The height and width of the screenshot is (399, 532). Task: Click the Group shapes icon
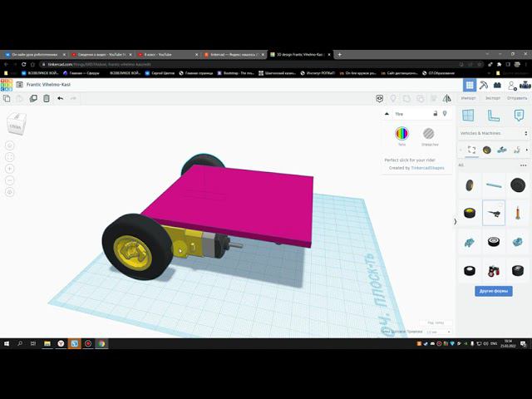point(406,98)
